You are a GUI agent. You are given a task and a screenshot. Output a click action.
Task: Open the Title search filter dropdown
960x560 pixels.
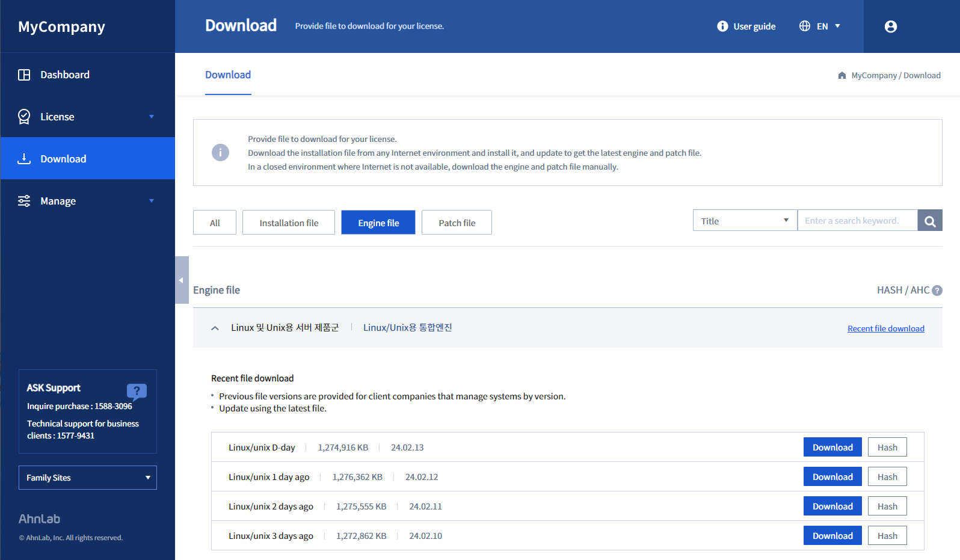pyautogui.click(x=745, y=221)
